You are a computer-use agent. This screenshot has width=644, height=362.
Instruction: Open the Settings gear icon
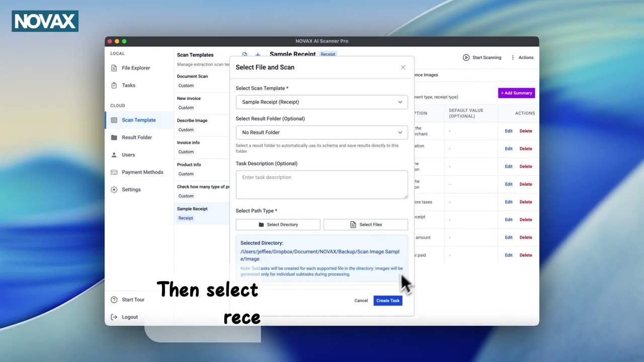(x=114, y=190)
